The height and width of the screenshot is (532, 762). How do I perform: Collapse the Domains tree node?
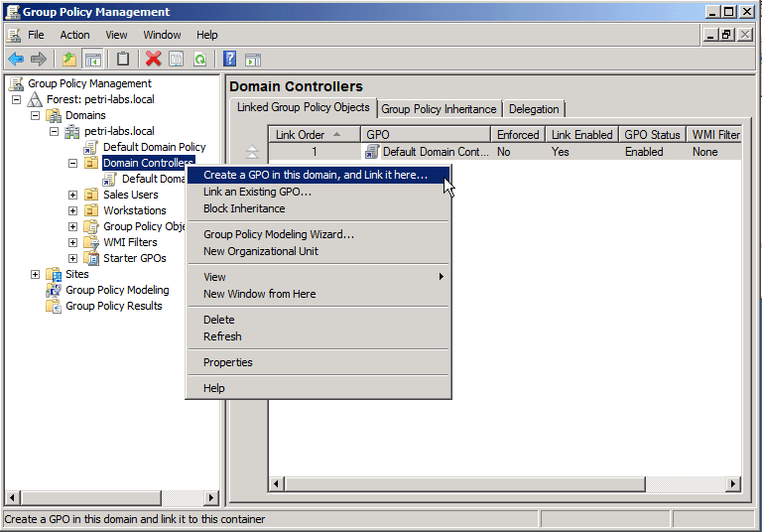pyautogui.click(x=35, y=116)
